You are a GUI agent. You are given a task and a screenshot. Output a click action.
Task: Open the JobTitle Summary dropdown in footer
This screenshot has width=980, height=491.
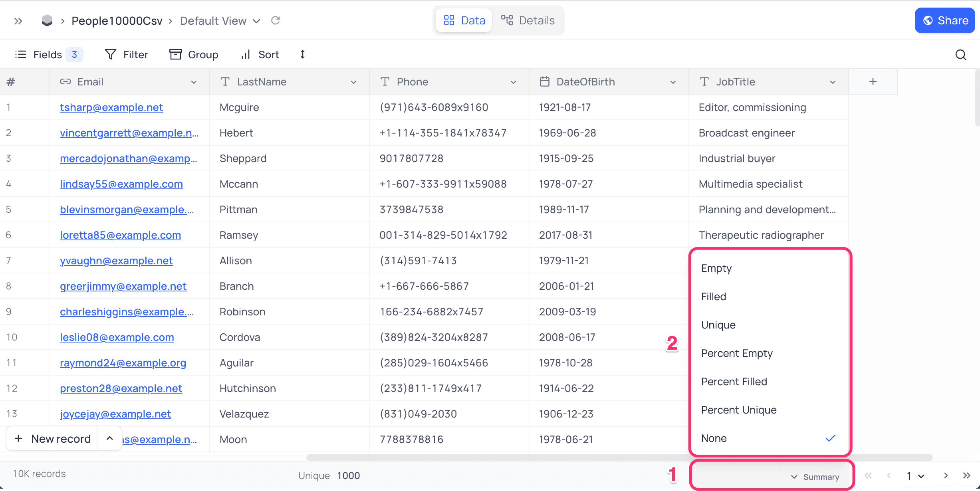click(x=815, y=477)
